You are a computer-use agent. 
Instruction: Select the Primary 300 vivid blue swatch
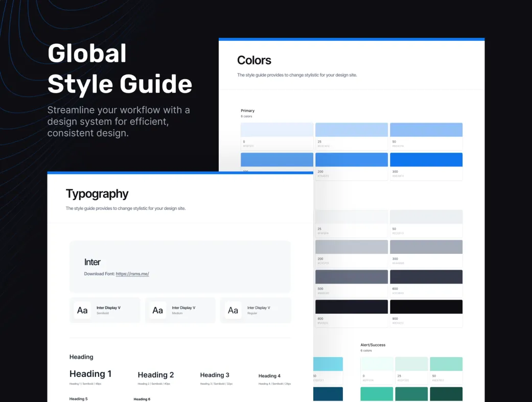click(426, 159)
